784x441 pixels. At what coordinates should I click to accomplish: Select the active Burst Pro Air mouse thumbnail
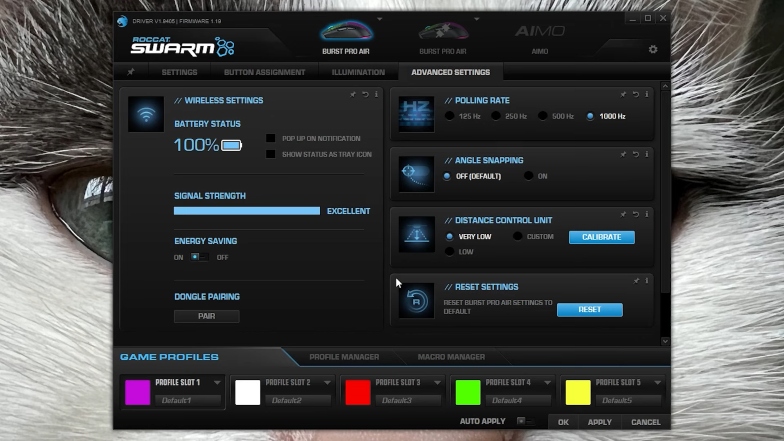click(x=346, y=31)
